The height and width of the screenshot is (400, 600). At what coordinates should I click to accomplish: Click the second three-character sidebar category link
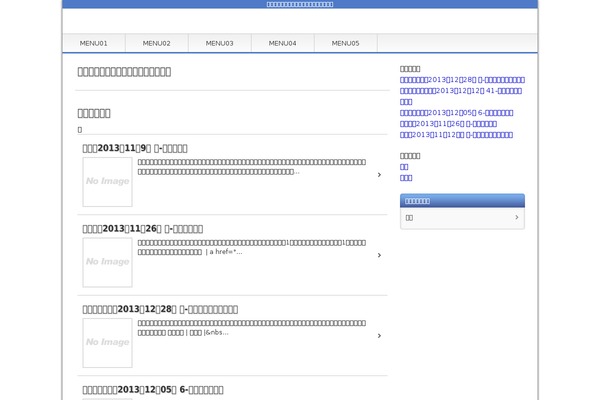(x=406, y=178)
